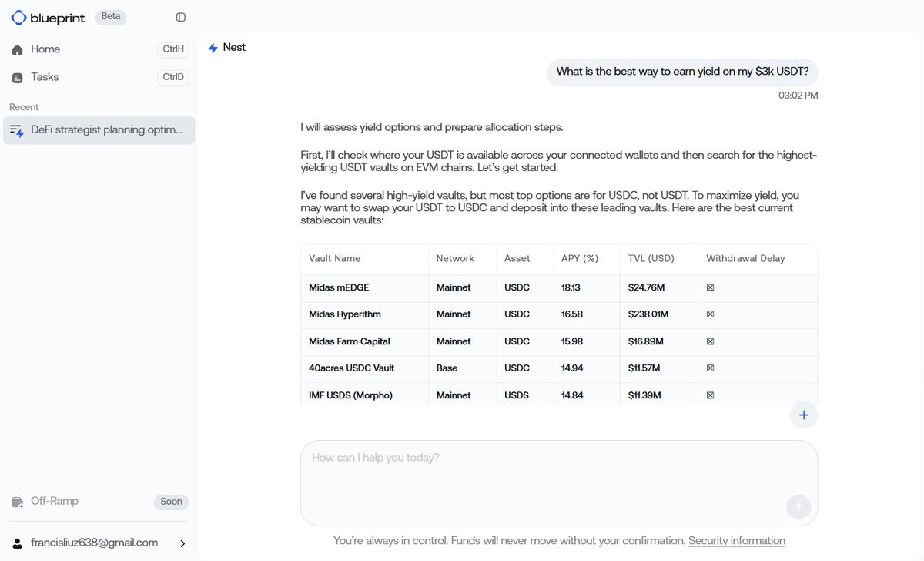Click the Nest lightning bolt icon
Image resolution: width=924 pixels, height=561 pixels.
click(x=213, y=48)
